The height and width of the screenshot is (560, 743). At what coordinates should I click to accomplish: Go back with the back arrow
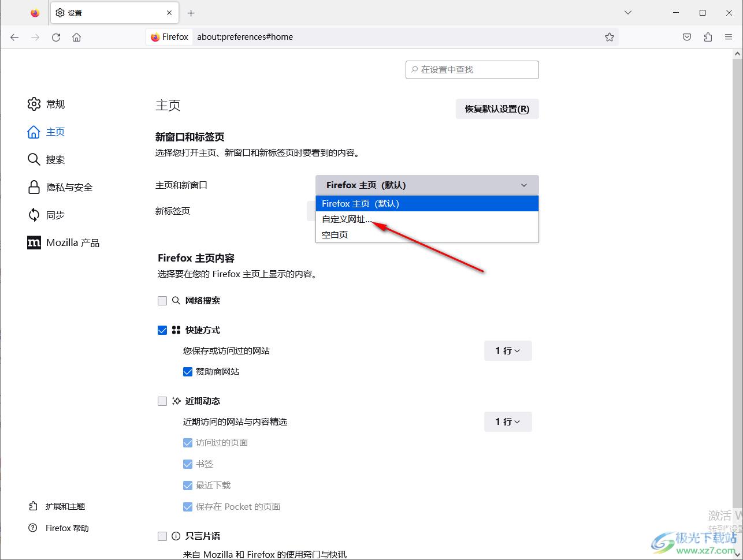click(14, 37)
